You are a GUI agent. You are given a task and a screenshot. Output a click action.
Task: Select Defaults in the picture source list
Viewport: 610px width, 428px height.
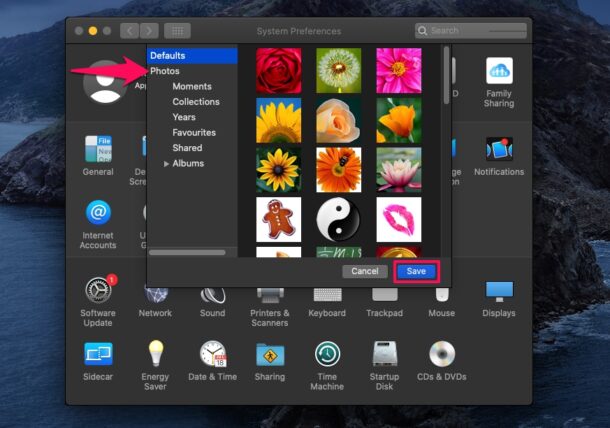(192, 56)
